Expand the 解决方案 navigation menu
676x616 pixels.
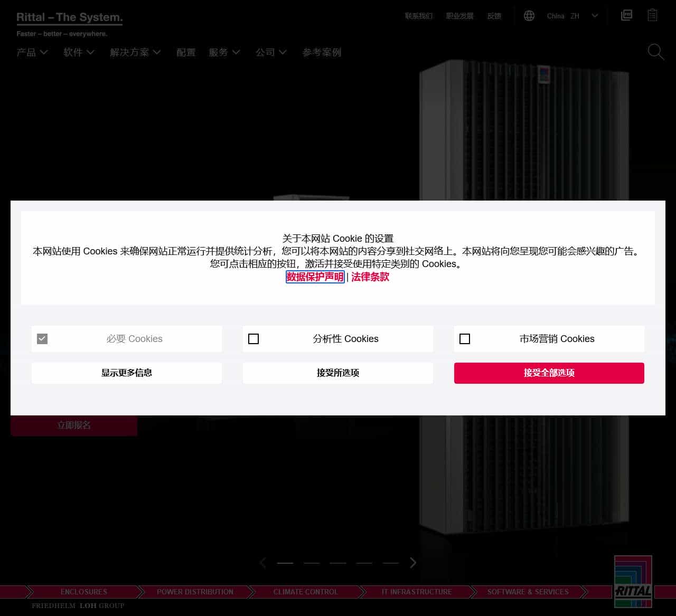(135, 52)
